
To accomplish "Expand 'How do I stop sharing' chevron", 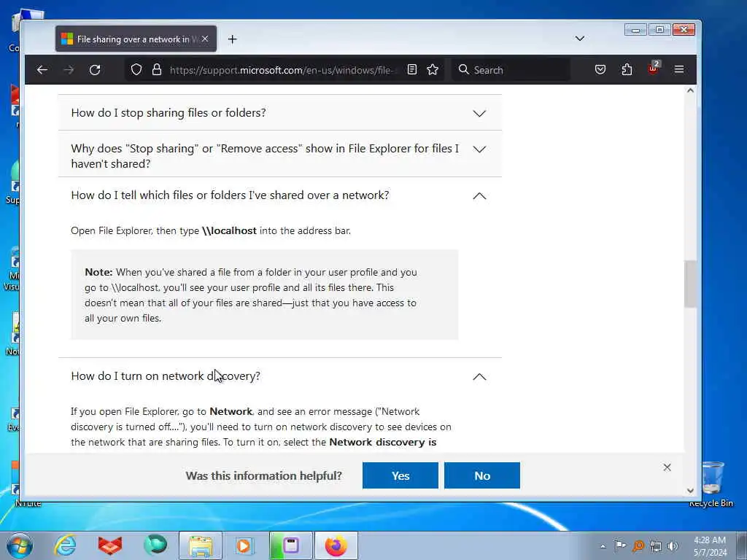I will [x=479, y=113].
